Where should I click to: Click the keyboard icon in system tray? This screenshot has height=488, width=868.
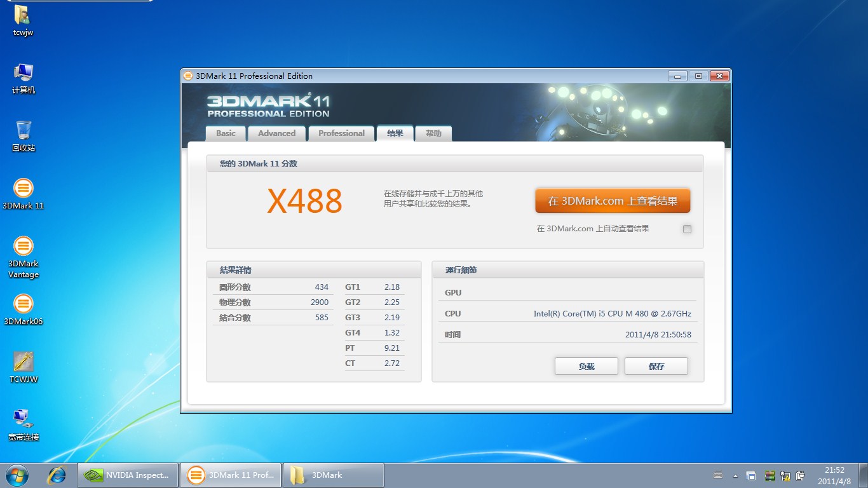(718, 475)
